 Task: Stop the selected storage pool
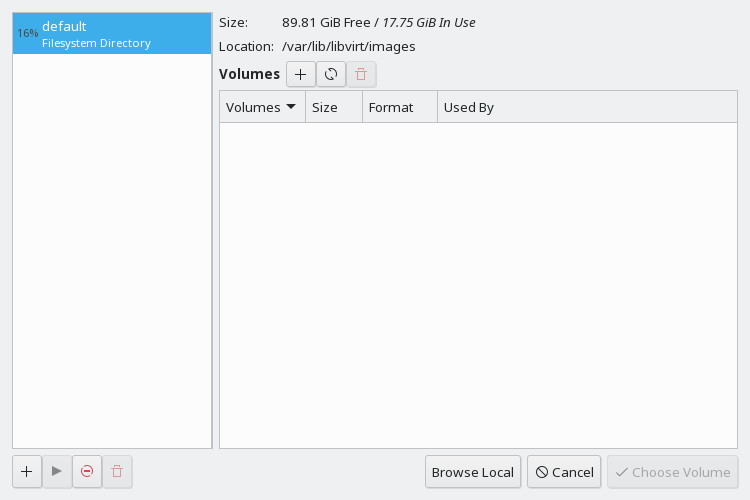[87, 472]
